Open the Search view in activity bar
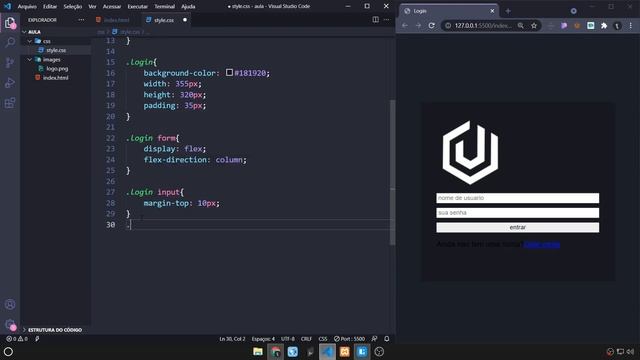Image resolution: width=640 pixels, height=360 pixels. (10, 42)
